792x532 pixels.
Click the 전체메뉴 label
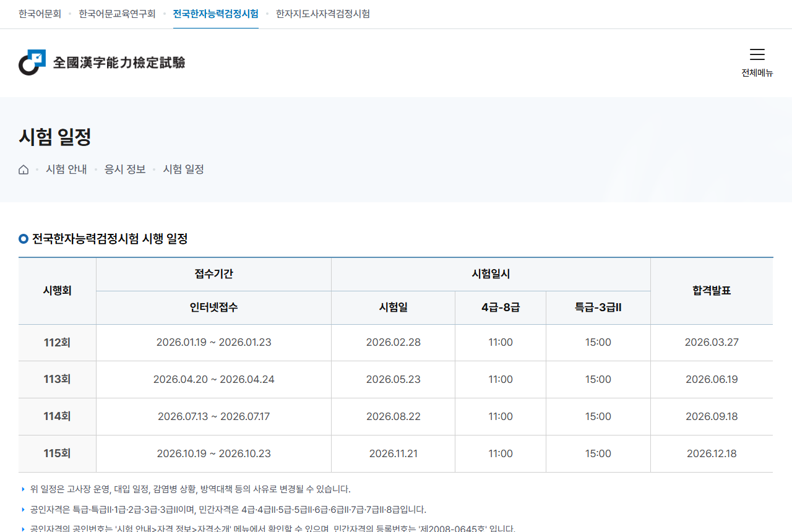[x=757, y=73]
